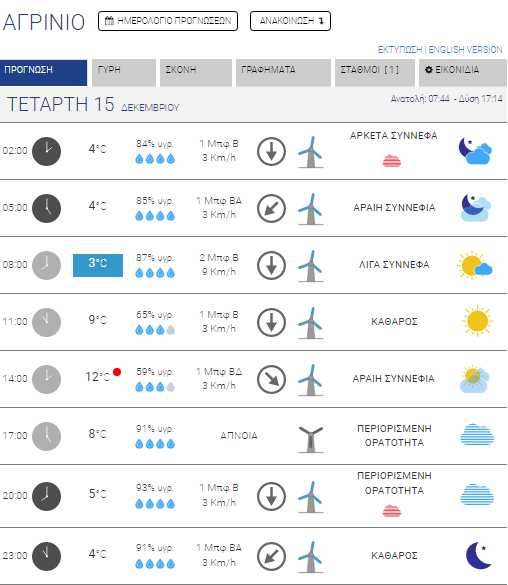508x585 pixels.
Task: Open ΗΜΕΡΟΛΟΓΙΟ ΠΡΟΓΝΩΣΕΩΝ calendar
Action: click(168, 21)
